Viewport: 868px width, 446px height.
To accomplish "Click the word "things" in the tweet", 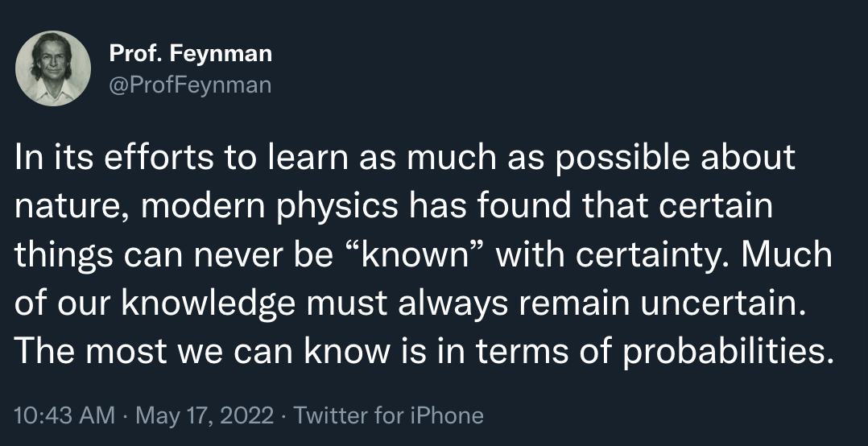I will coord(64,255).
